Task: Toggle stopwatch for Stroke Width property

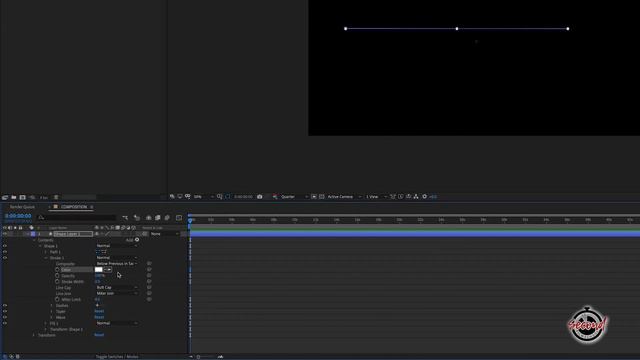Action: click(x=57, y=282)
